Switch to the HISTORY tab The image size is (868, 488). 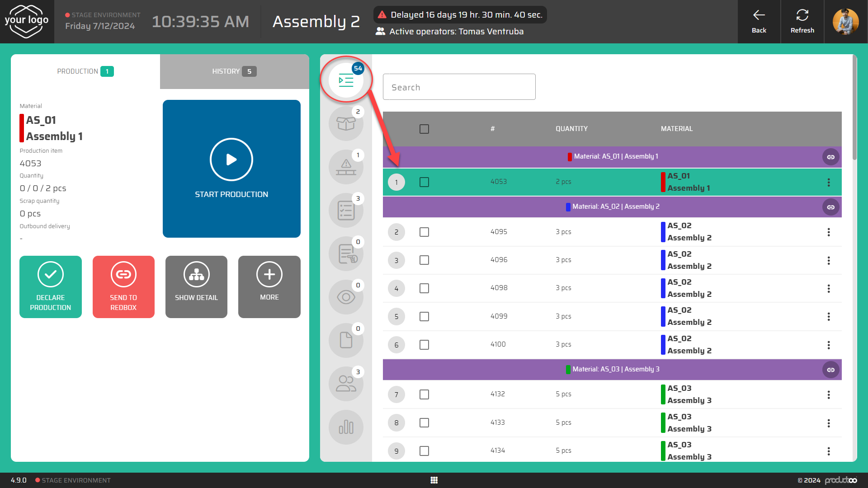(x=234, y=71)
